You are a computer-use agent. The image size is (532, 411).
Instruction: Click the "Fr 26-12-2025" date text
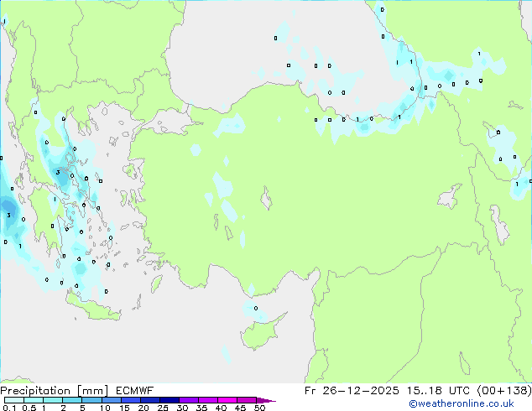point(352,391)
